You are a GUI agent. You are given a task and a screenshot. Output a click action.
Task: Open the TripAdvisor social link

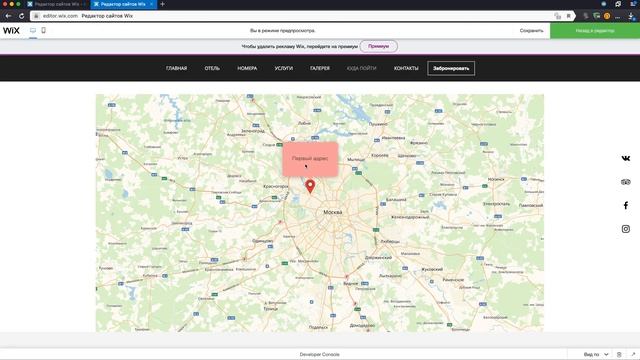point(626,182)
